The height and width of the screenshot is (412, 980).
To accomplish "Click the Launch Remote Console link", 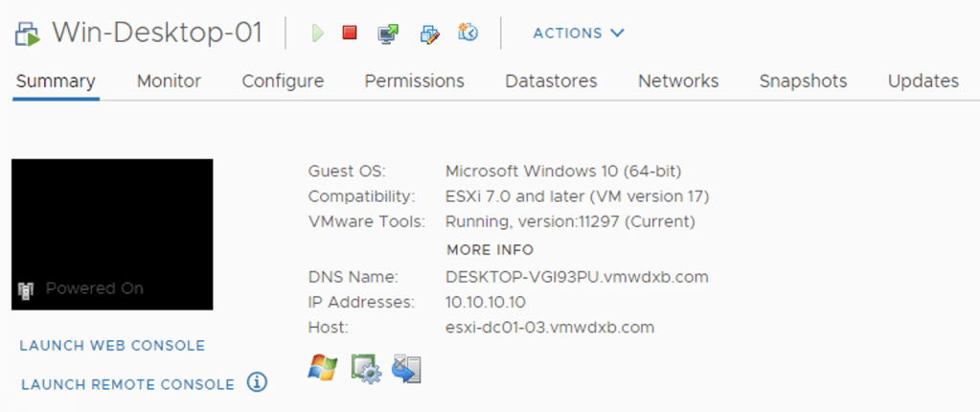I will (127, 384).
